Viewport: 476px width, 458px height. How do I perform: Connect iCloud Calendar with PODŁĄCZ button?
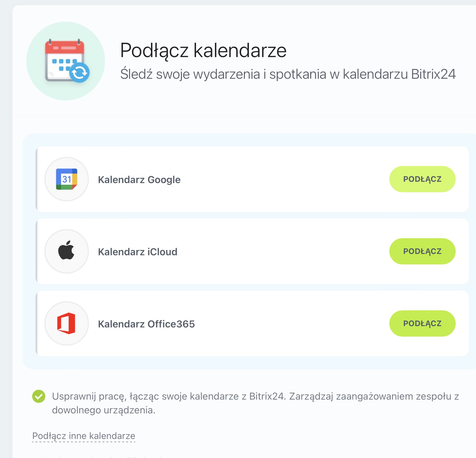422,251
